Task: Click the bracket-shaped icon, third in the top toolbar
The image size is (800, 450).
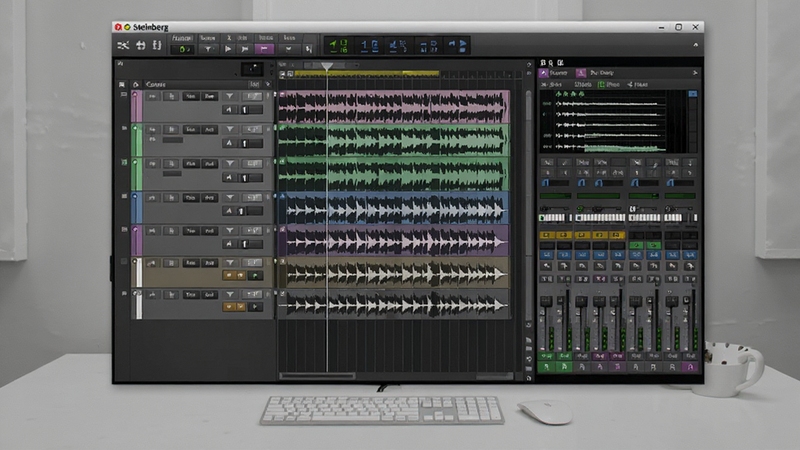Action: [157, 45]
